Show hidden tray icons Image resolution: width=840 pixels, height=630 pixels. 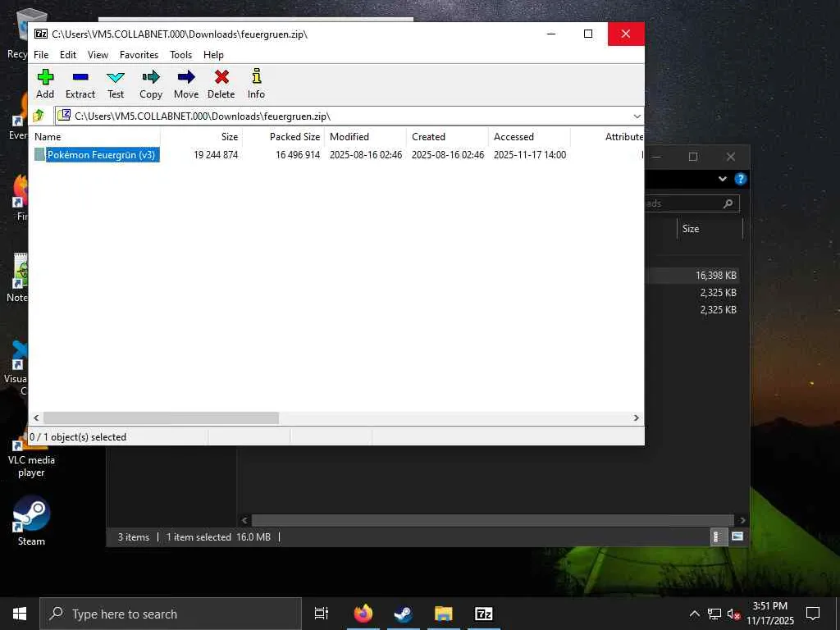[694, 614]
